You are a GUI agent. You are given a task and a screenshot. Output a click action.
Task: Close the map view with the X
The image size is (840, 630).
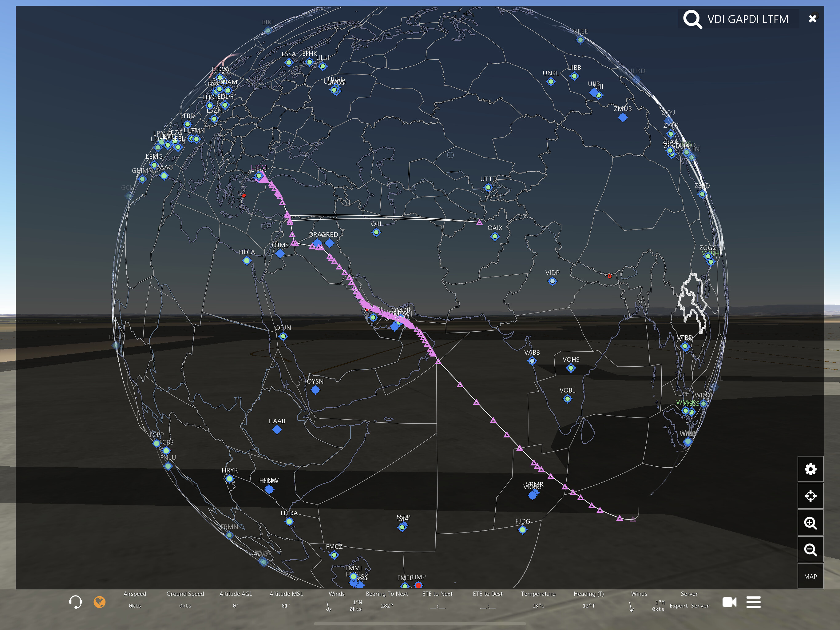812,19
